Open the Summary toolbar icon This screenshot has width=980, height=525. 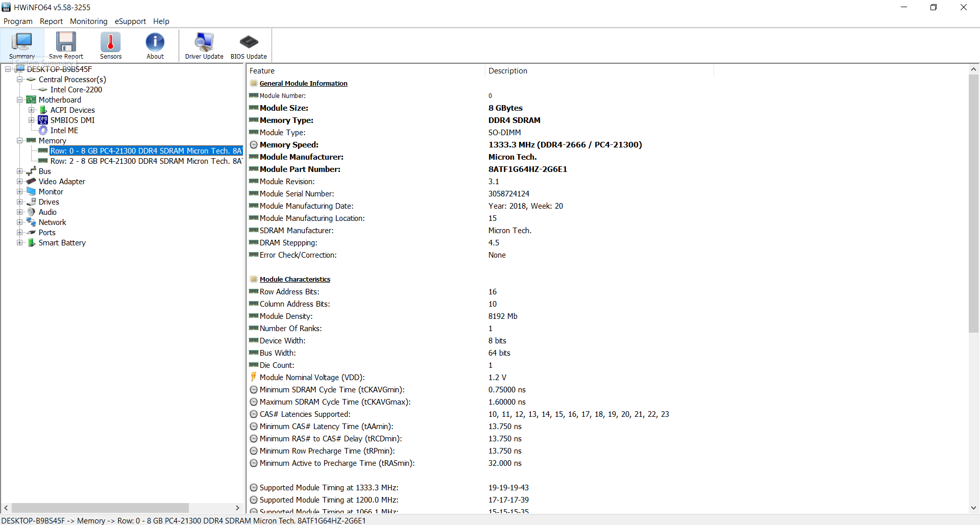click(22, 45)
